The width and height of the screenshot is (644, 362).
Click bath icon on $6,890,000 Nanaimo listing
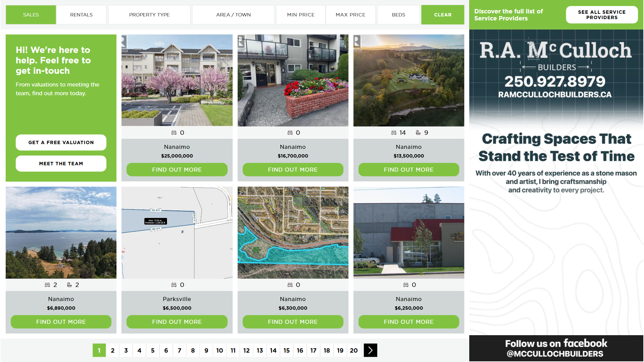(x=69, y=285)
